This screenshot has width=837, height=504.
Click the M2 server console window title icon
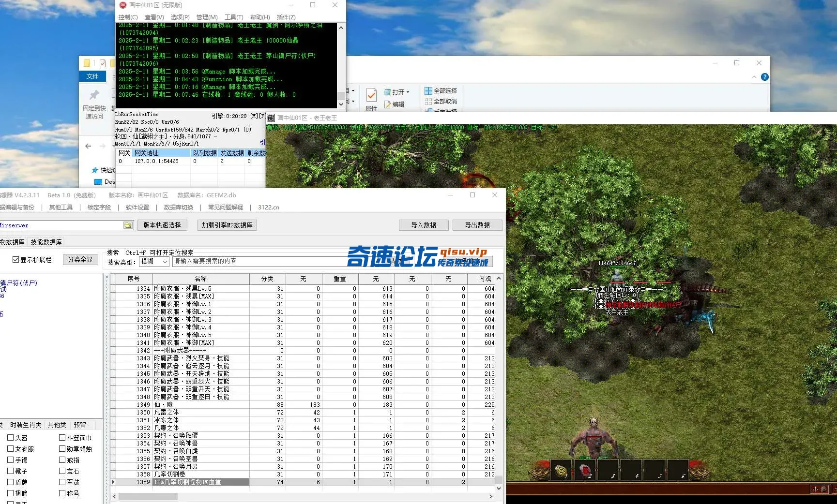tap(122, 5)
